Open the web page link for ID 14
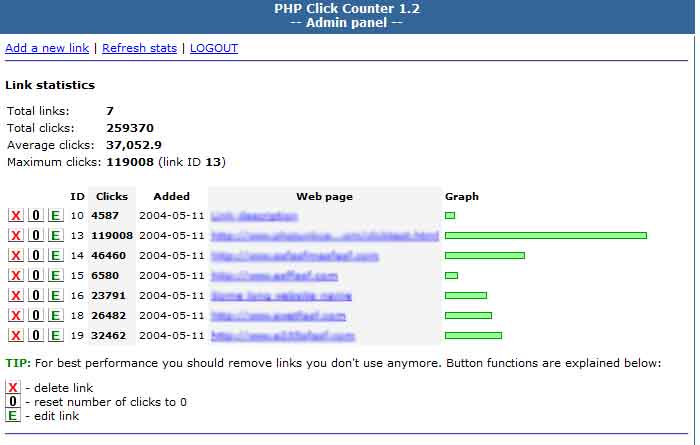Screen dimensions: 700x445 tap(295, 256)
